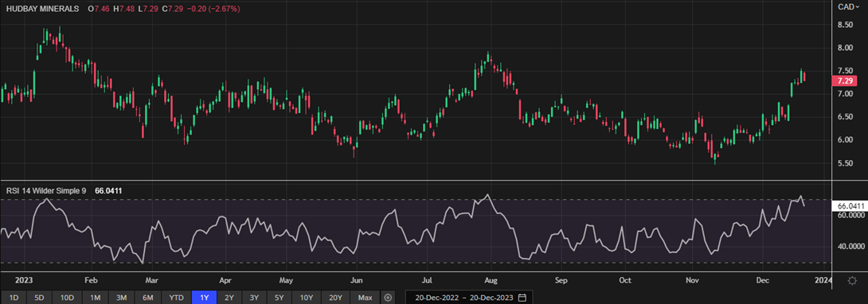Screen dimensions: 868x304
Task: Click the 5.50 price axis label
Action: (844, 163)
